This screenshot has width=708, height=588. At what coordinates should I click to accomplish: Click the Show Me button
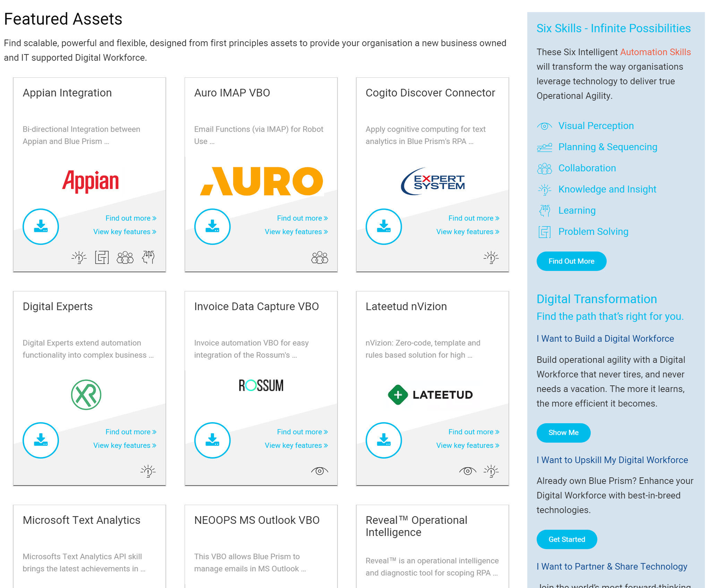pos(563,432)
